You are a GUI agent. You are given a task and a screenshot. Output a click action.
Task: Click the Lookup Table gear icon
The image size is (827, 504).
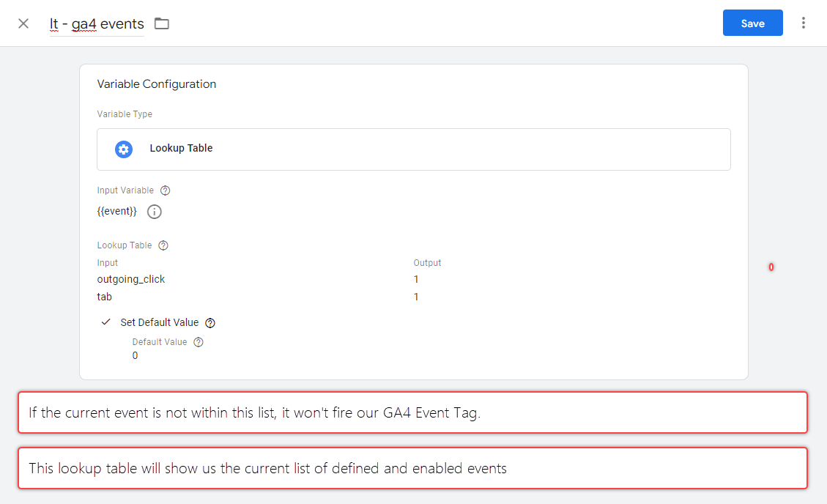[124, 149]
